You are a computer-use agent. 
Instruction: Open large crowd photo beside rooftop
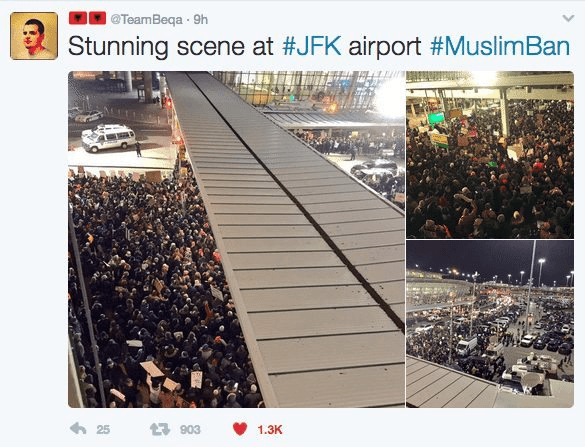[236, 239]
